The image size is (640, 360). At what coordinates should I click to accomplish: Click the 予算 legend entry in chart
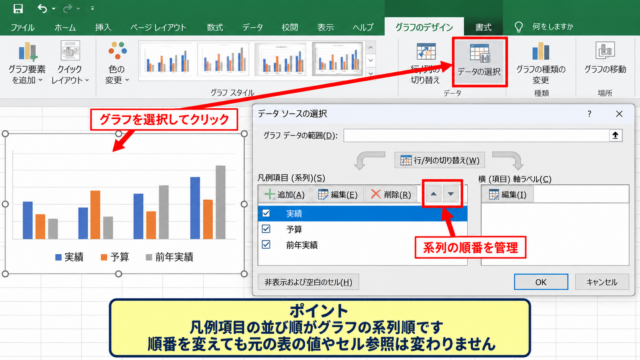pyautogui.click(x=115, y=257)
